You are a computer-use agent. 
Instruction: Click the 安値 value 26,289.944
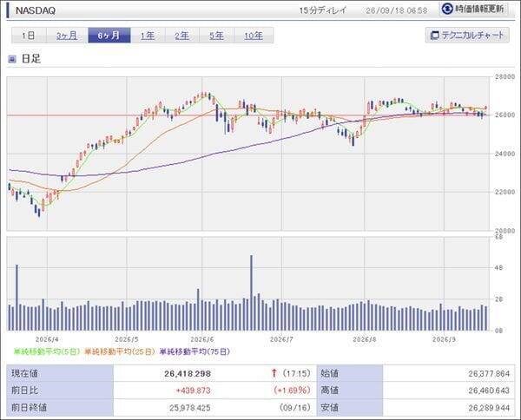point(489,407)
